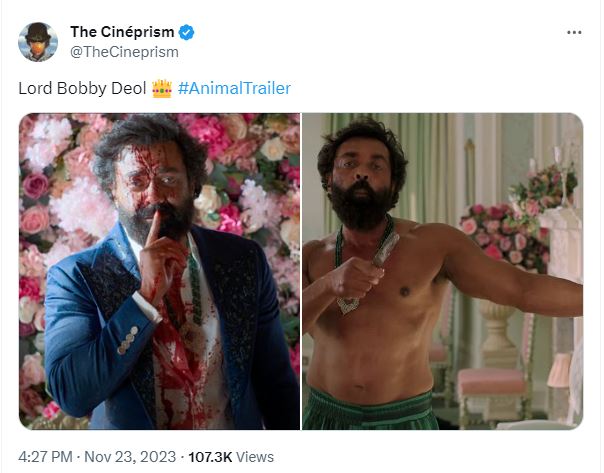Image resolution: width=604 pixels, height=473 pixels.
Task: Open The Cinéprism display name link
Action: (x=122, y=32)
